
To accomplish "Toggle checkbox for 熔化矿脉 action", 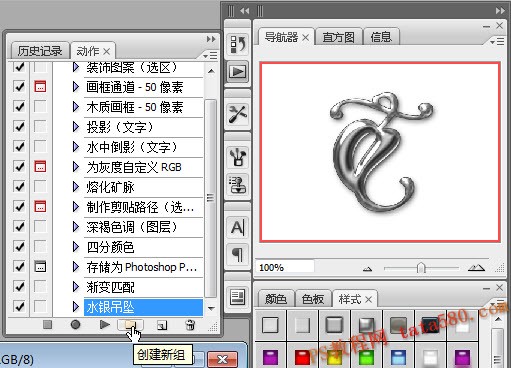I will coord(19,186).
